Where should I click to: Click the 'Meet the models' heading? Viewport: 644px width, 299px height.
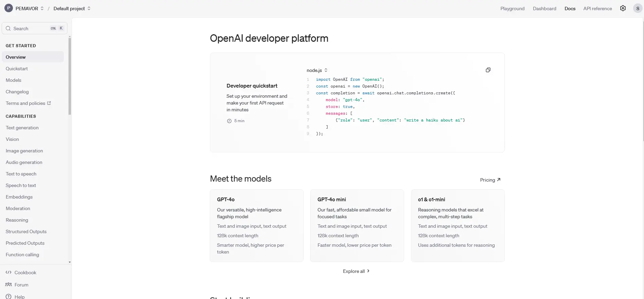click(241, 179)
